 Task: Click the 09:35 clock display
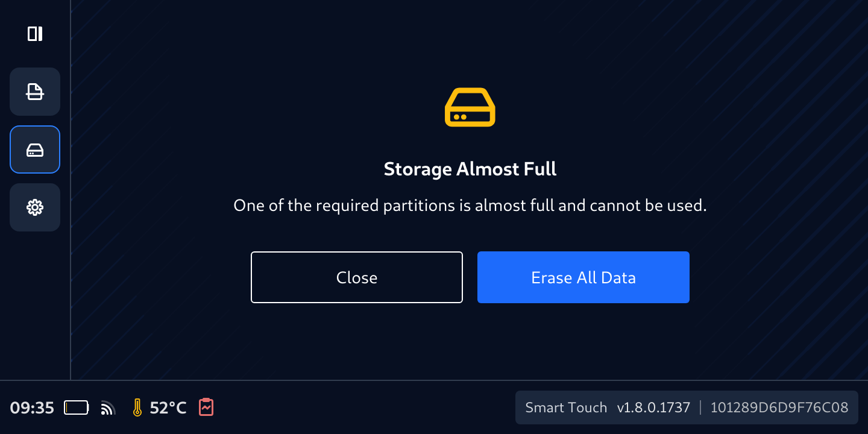coord(32,408)
